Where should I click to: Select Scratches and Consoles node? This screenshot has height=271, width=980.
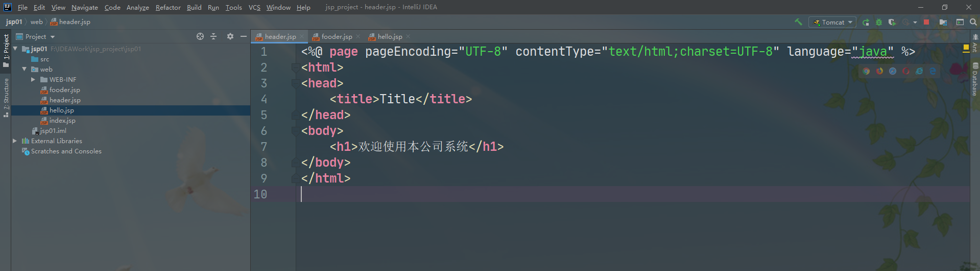click(x=62, y=151)
